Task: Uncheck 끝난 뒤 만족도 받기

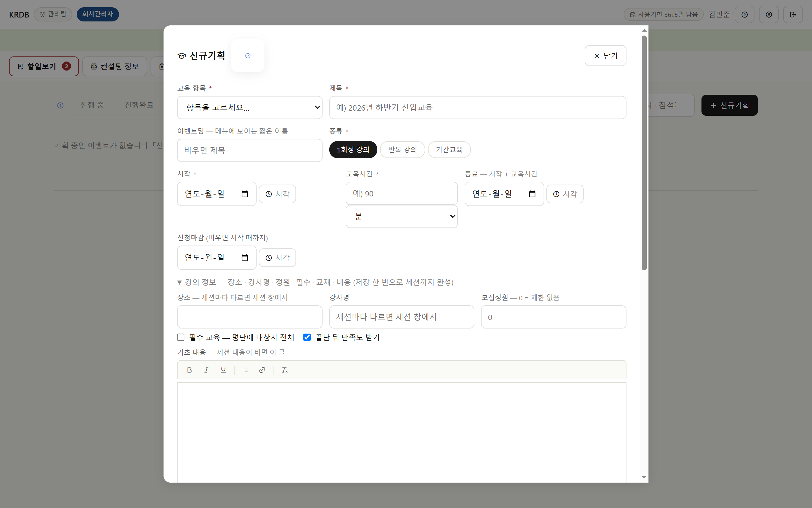Action: pos(307,337)
